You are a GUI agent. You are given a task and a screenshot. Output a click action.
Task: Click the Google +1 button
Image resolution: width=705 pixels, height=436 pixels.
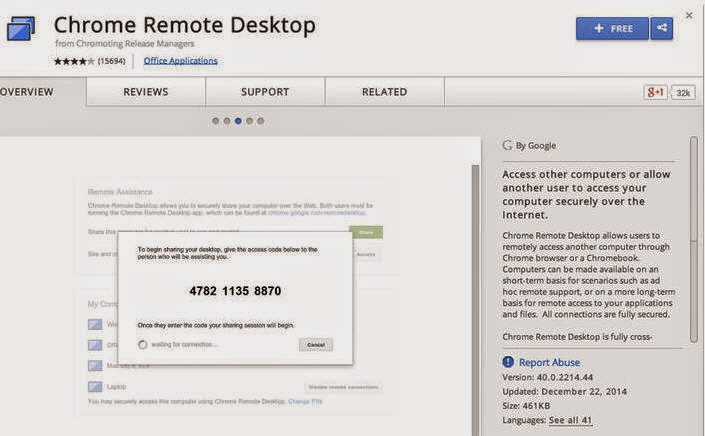(655, 92)
